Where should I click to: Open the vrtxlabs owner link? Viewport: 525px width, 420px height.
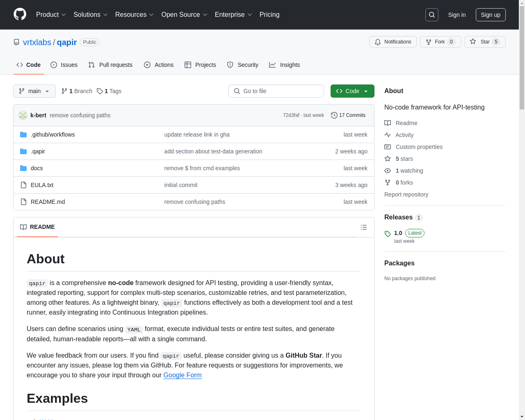(37, 42)
